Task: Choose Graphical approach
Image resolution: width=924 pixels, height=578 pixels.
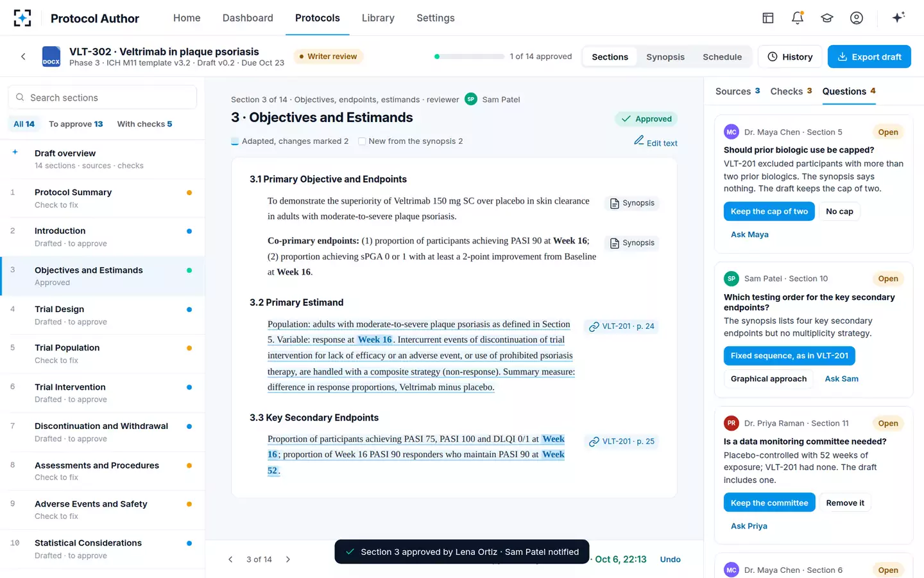Action: 769,379
